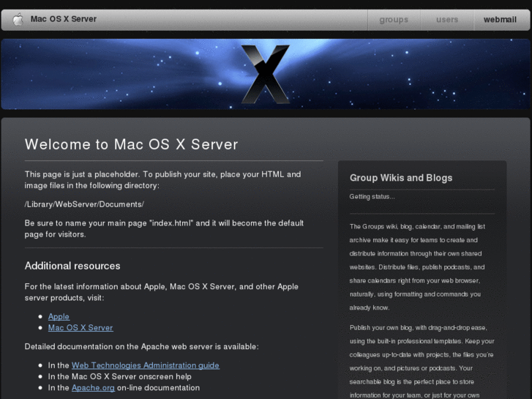The image size is (532, 399).
Task: Click the Welcome to Mac OS X Server heading
Action: click(x=131, y=144)
